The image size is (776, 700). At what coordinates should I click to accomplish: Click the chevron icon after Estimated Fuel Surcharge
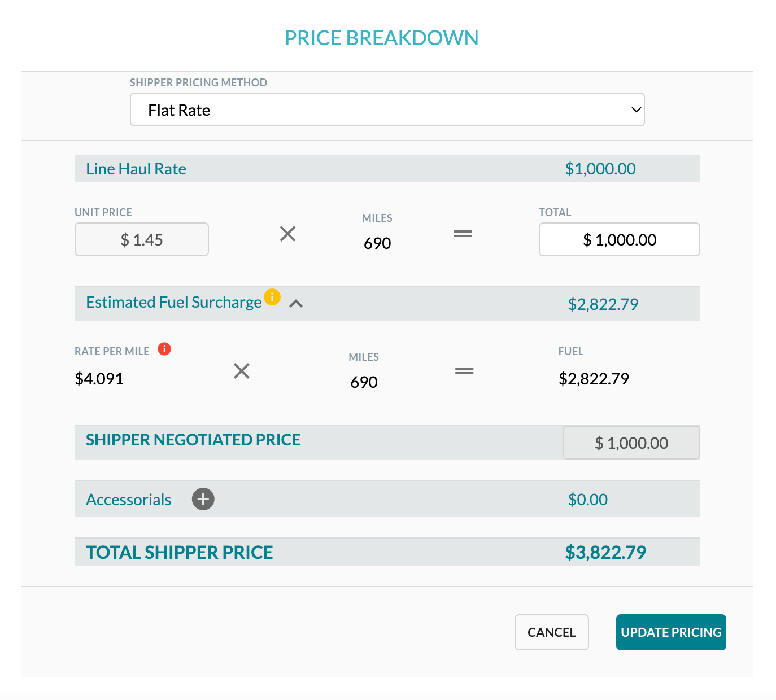(x=297, y=304)
